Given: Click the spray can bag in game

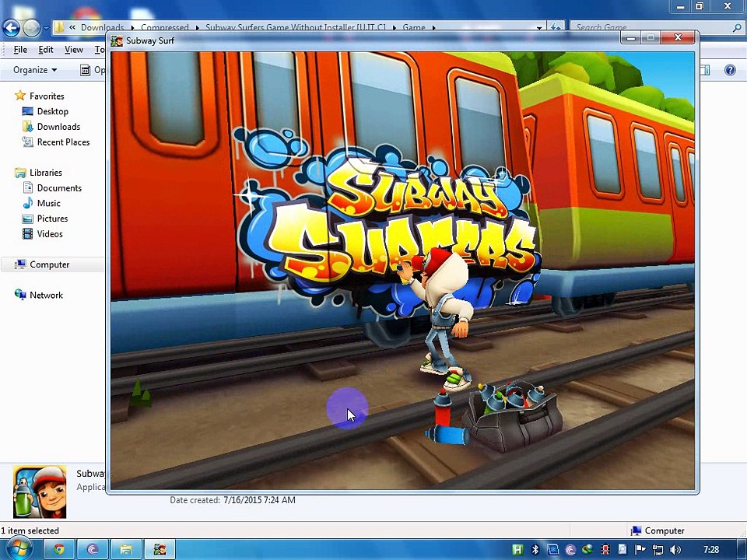Looking at the screenshot, I should [x=512, y=415].
